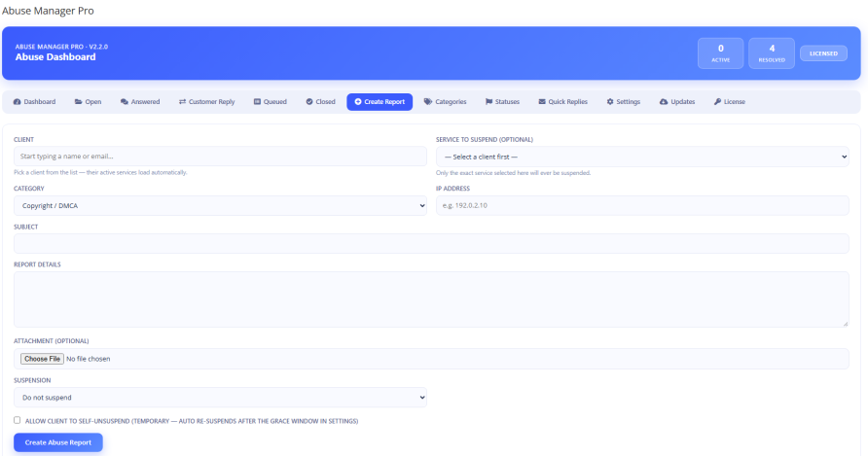Click the 'No file chosen' text
The image size is (868, 456).
coord(88,359)
